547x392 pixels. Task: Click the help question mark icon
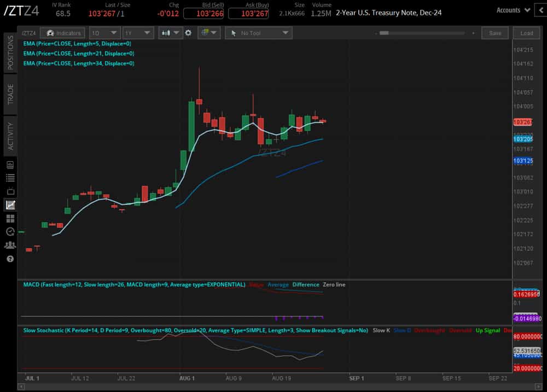point(10,259)
